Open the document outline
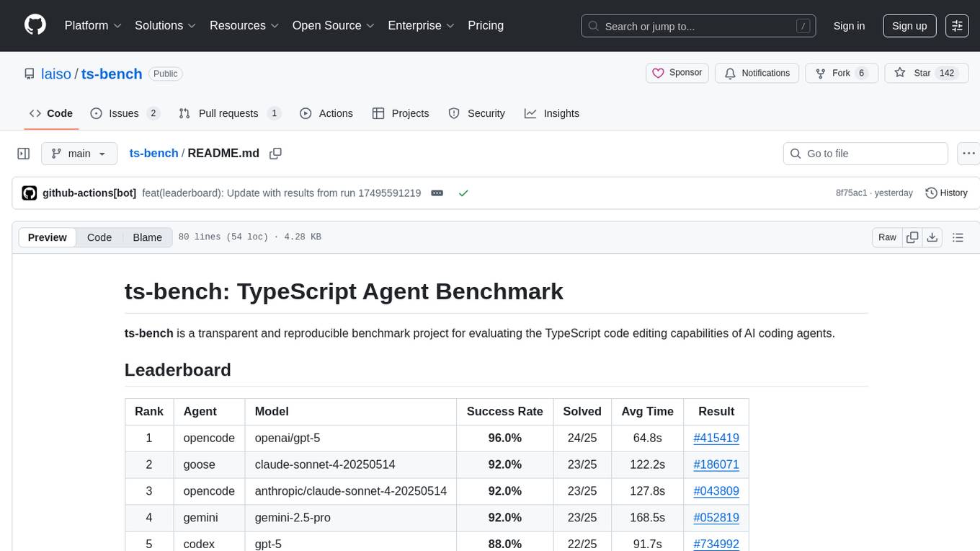This screenshot has height=551, width=980. point(958,237)
